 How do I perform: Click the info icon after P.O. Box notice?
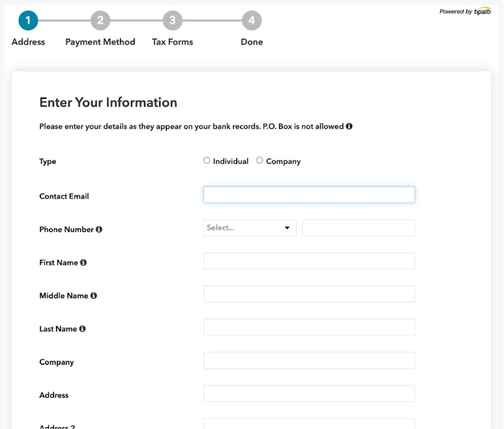pyautogui.click(x=350, y=126)
